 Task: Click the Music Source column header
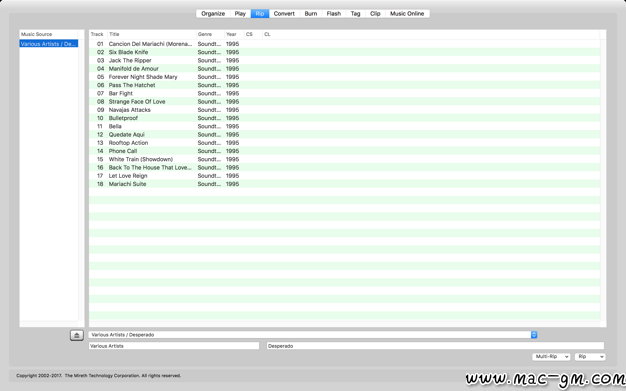coord(49,34)
